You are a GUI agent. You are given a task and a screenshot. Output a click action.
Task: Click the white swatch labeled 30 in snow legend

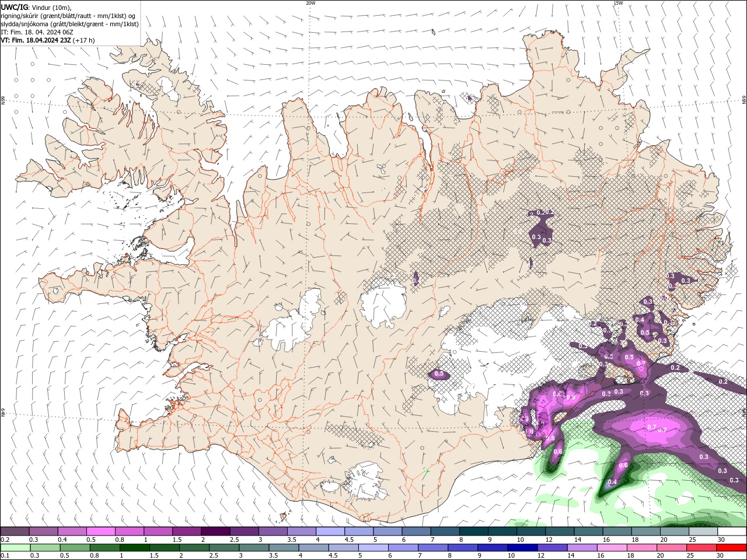[x=732, y=531]
